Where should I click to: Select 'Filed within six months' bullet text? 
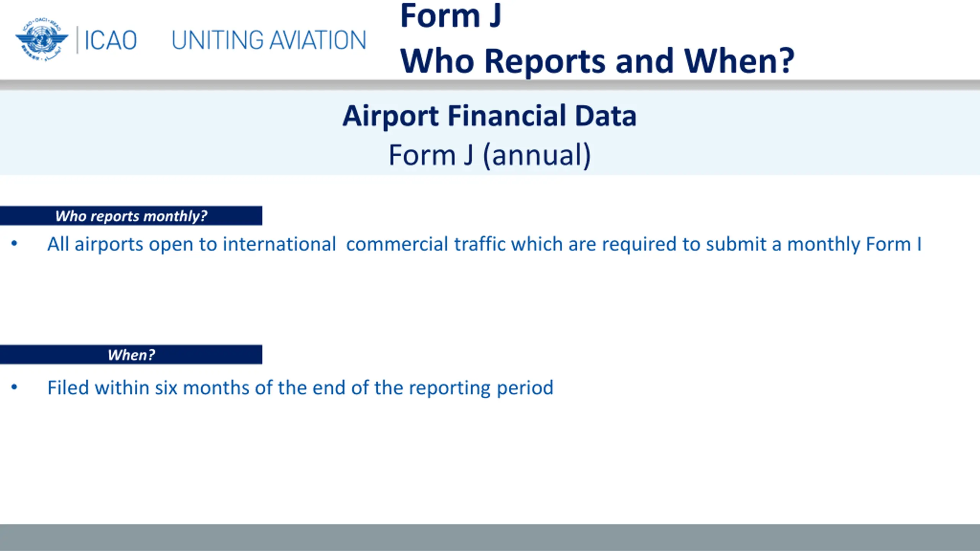point(300,388)
